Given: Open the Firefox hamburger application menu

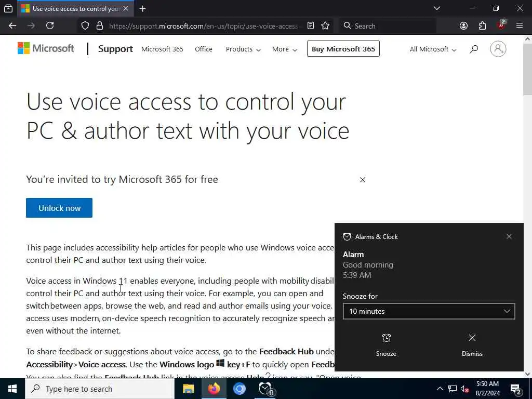Looking at the screenshot, I should 520,26.
